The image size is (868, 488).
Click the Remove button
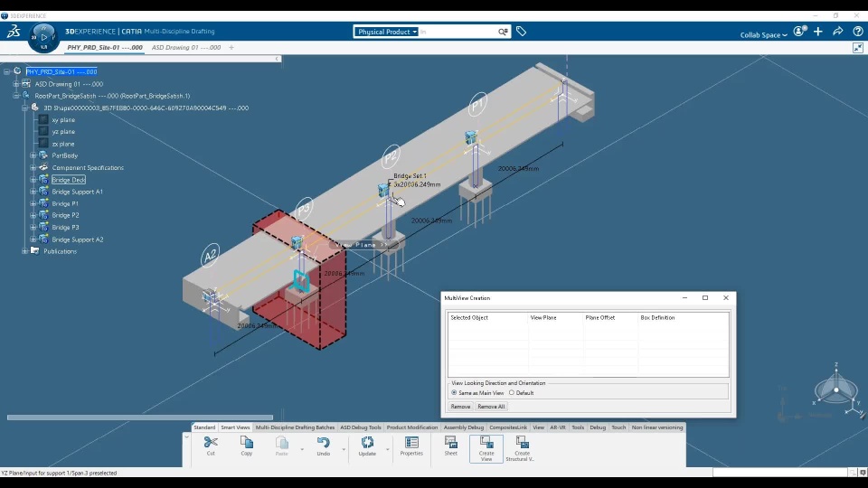coord(460,406)
